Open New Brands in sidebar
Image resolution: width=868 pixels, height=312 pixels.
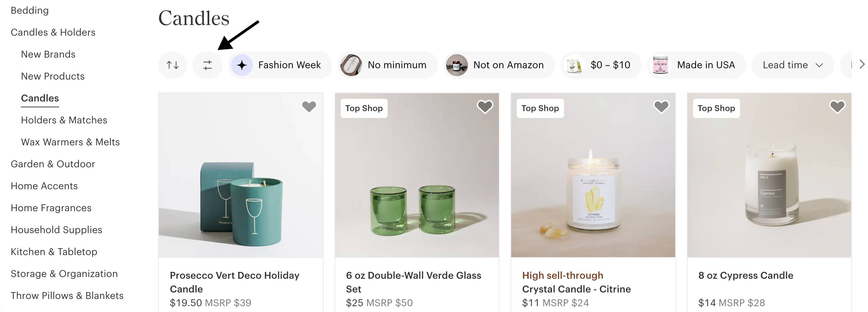48,54
